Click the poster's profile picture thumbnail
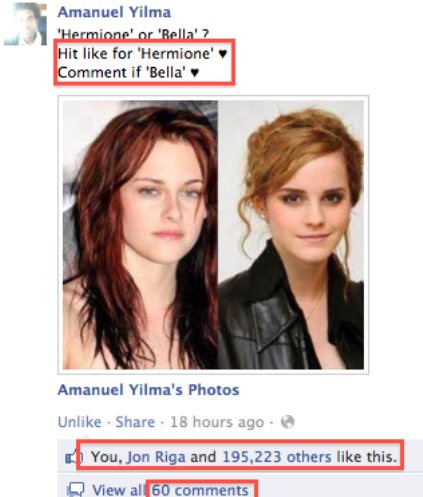Screen dimensions: 423x497 (x=25, y=24)
